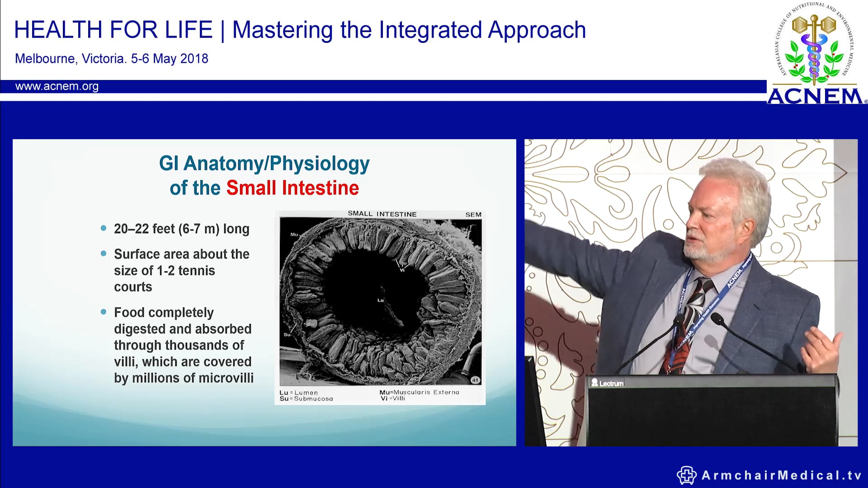Click the small intestine SEM thumbnail image
868x488 pixels.
[382, 307]
